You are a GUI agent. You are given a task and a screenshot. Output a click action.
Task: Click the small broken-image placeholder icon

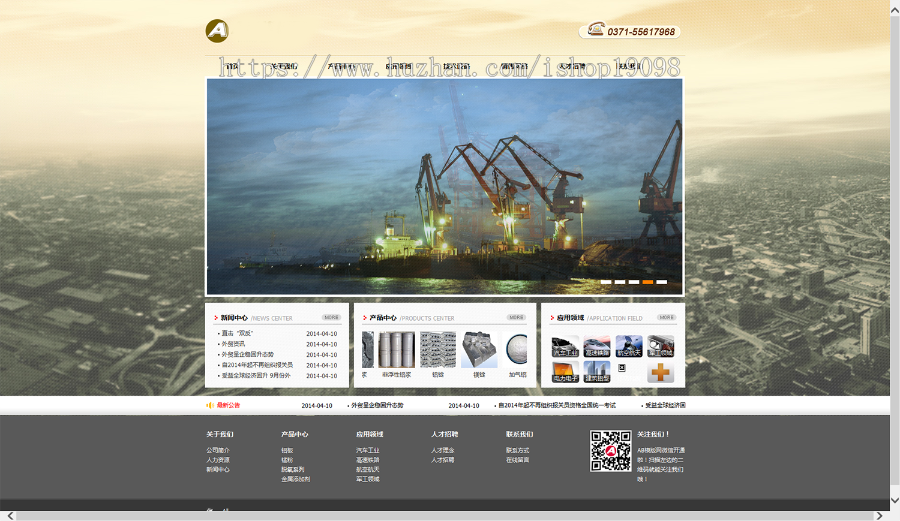(622, 368)
